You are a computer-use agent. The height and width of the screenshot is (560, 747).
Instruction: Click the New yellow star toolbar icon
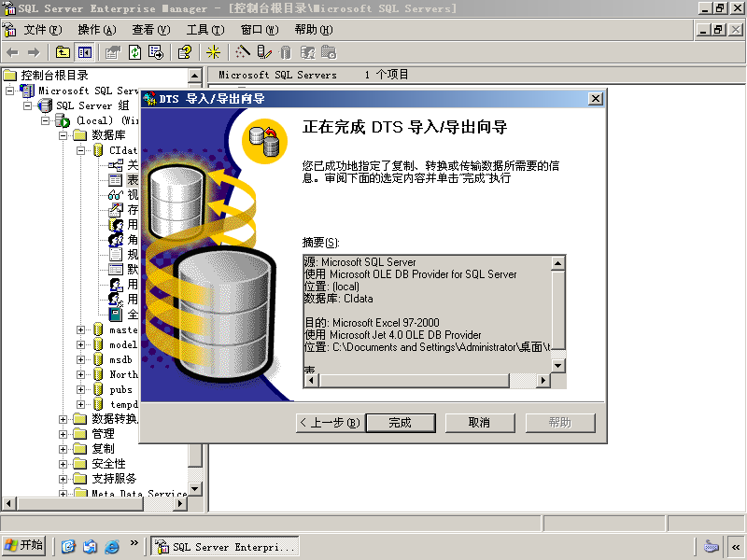pyautogui.click(x=213, y=52)
